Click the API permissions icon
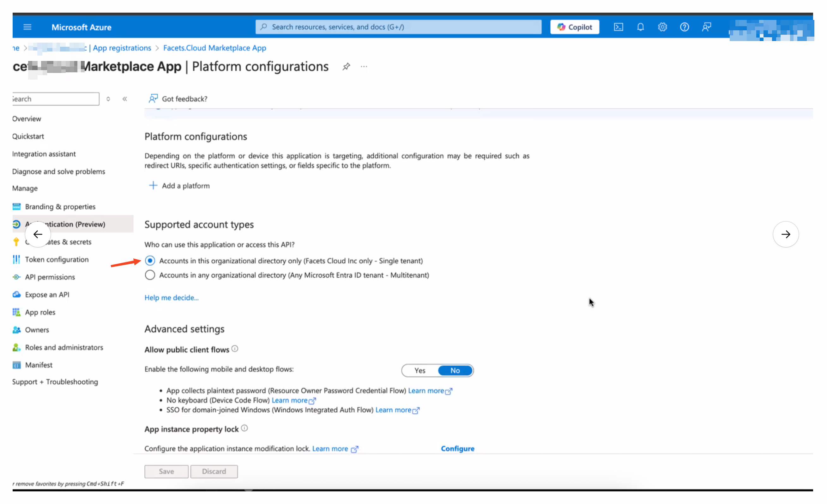 (x=16, y=277)
